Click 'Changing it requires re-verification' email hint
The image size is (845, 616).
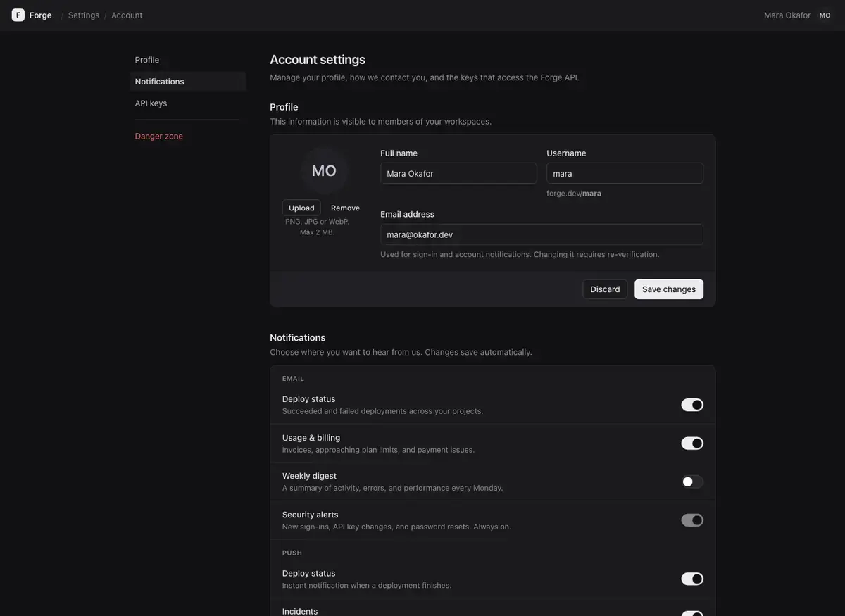596,254
